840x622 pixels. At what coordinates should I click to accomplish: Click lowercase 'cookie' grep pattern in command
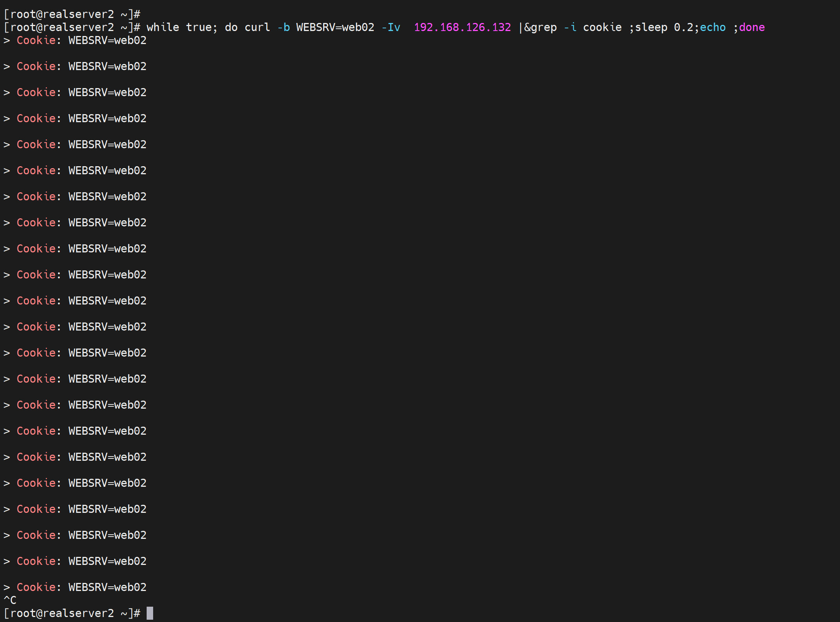[x=602, y=28]
